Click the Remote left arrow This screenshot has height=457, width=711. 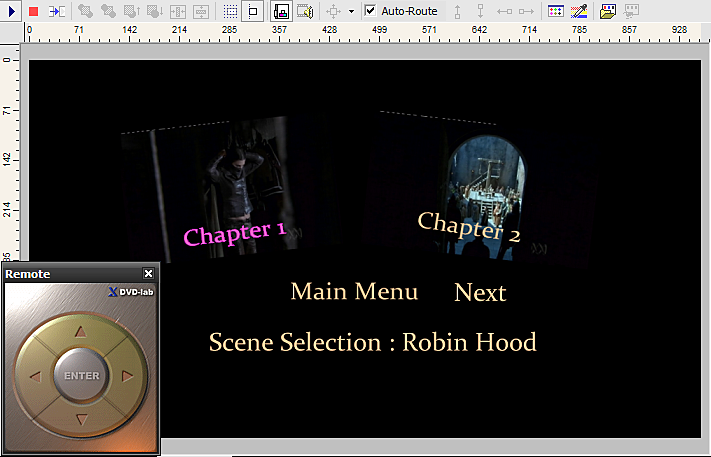coord(35,376)
